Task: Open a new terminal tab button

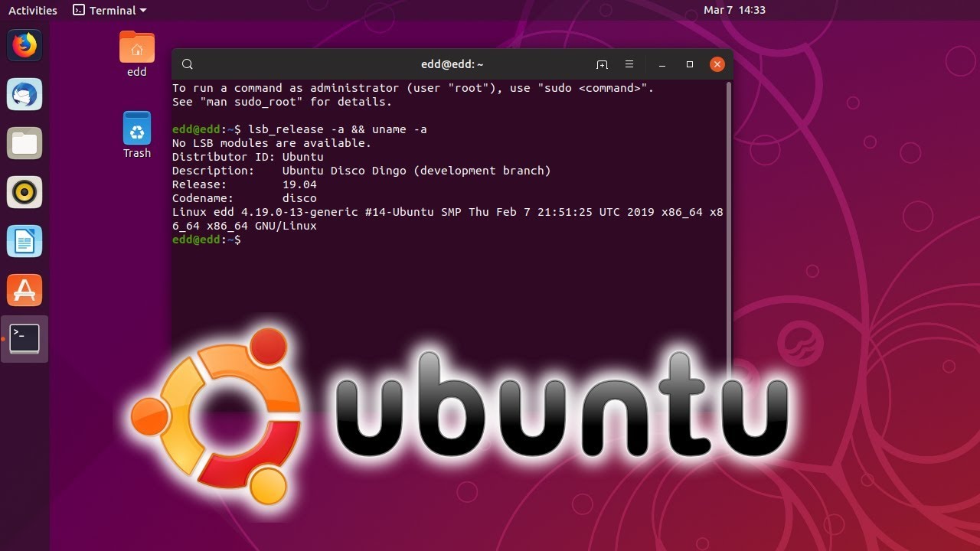Action: (x=602, y=65)
